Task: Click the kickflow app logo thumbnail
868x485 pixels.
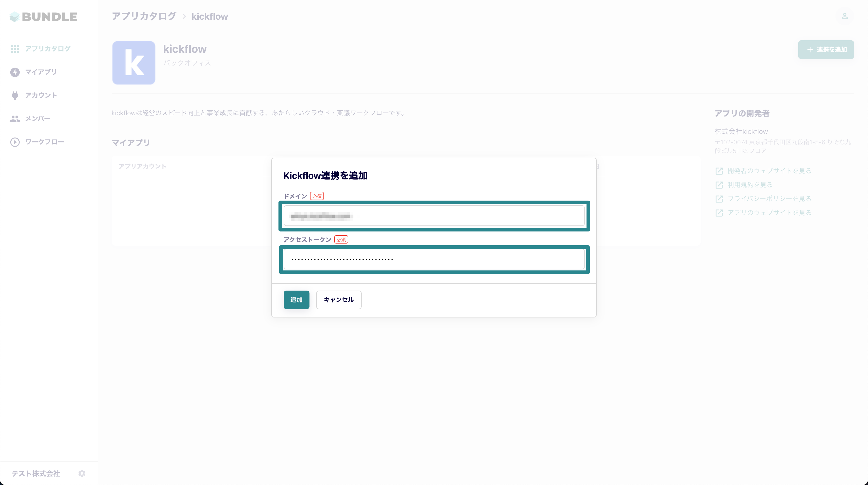Action: tap(134, 63)
